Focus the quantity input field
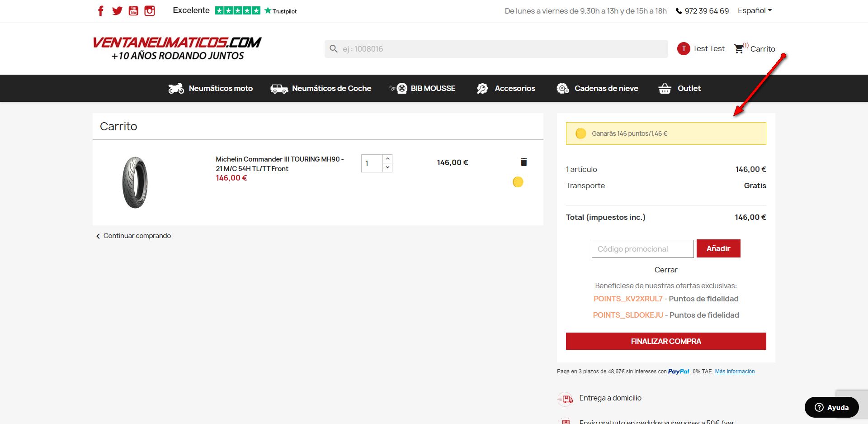 click(372, 163)
